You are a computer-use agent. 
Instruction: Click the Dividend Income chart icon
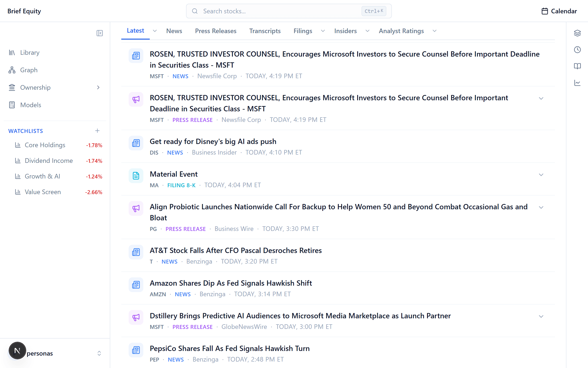pyautogui.click(x=18, y=161)
